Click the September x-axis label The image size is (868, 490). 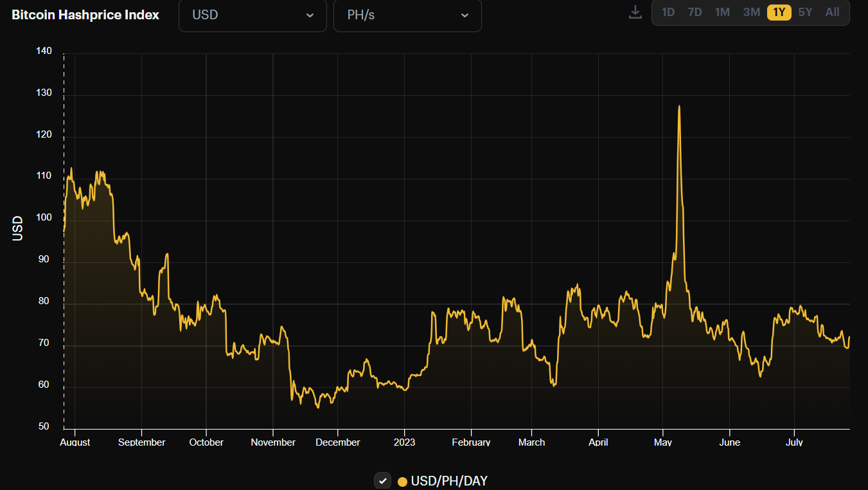click(x=141, y=442)
